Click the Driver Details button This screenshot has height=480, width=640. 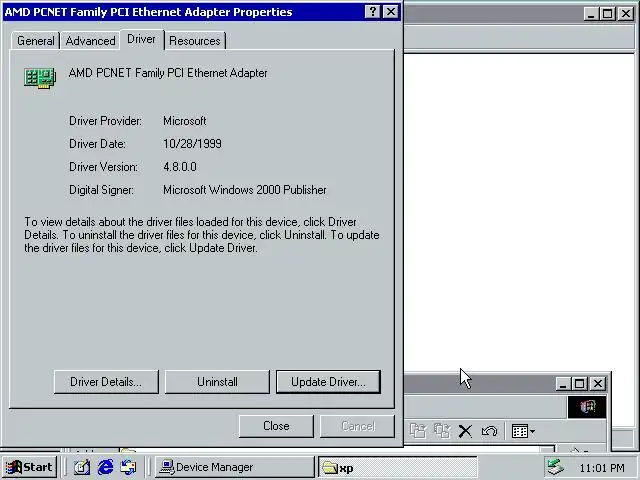coord(106,382)
